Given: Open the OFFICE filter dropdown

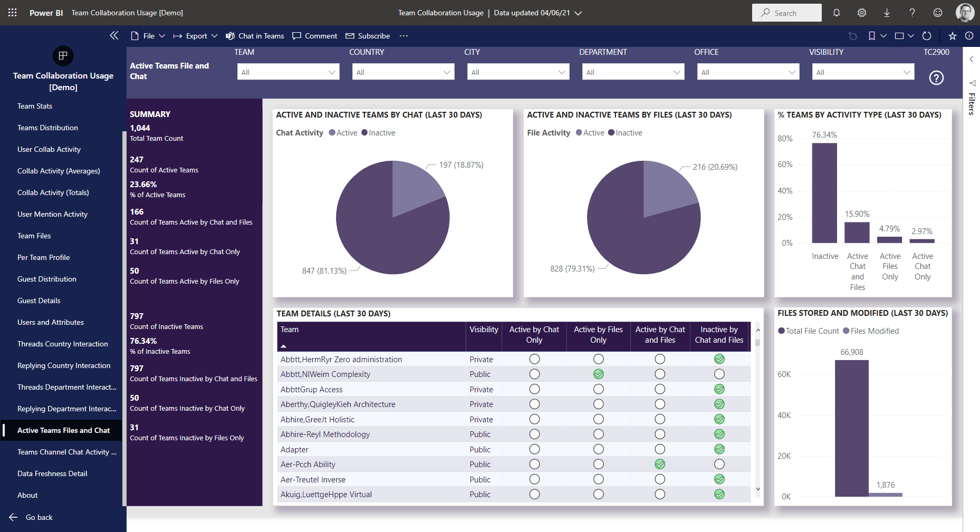Looking at the screenshot, I should pos(748,72).
